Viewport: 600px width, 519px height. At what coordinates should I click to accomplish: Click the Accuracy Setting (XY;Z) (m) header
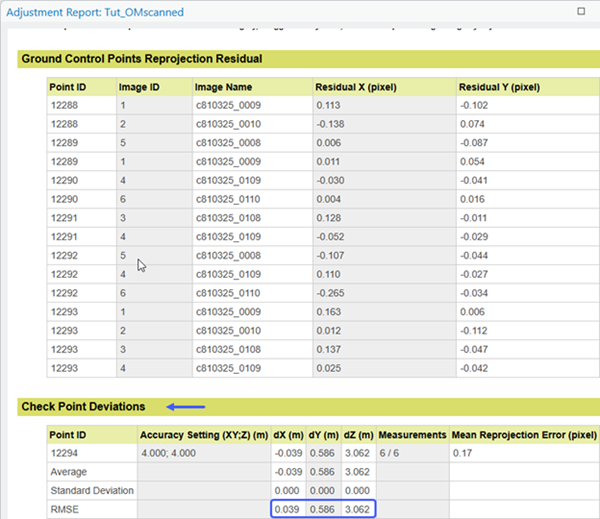pos(204,435)
